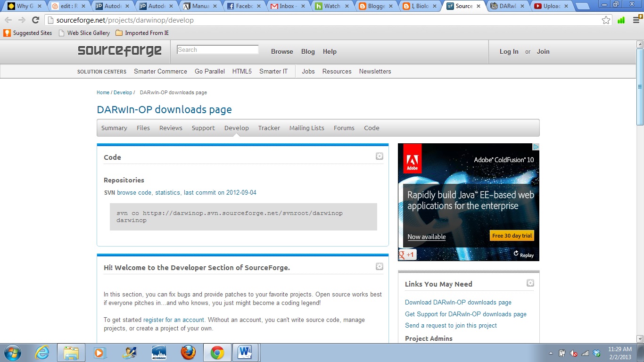Image resolution: width=644 pixels, height=362 pixels.
Task: Click the muted volume tray icon
Action: [574, 353]
